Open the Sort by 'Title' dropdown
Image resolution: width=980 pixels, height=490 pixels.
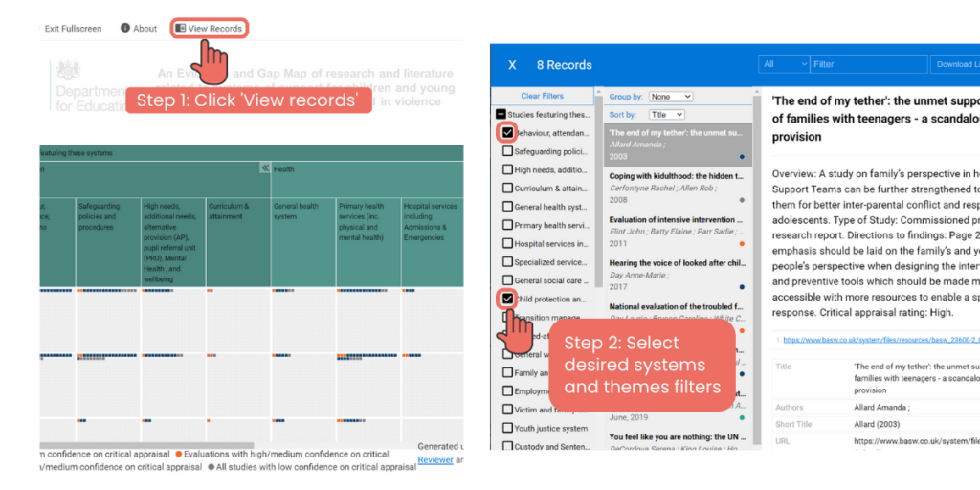point(667,115)
